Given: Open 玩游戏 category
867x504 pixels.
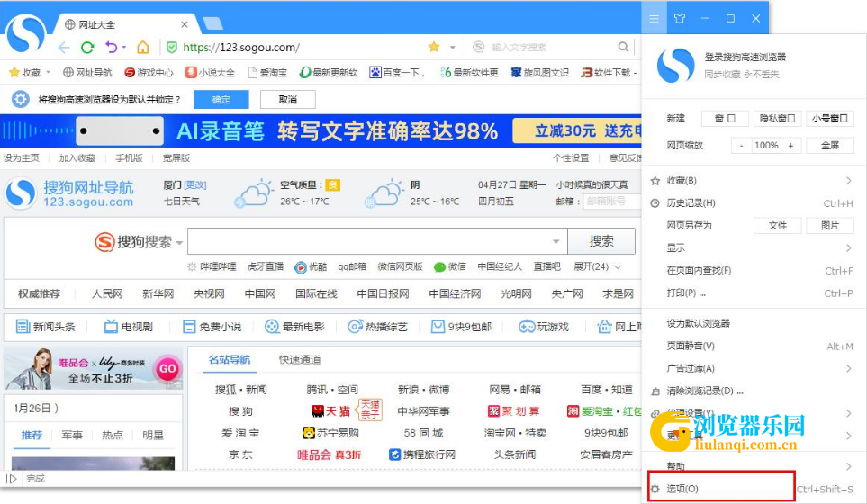Looking at the screenshot, I should click(544, 327).
